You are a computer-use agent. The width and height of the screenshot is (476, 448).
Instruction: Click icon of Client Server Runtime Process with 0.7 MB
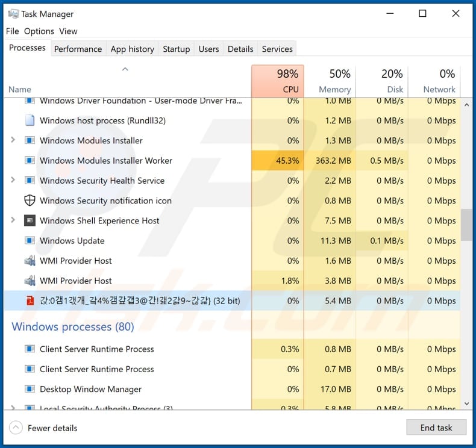pos(30,369)
